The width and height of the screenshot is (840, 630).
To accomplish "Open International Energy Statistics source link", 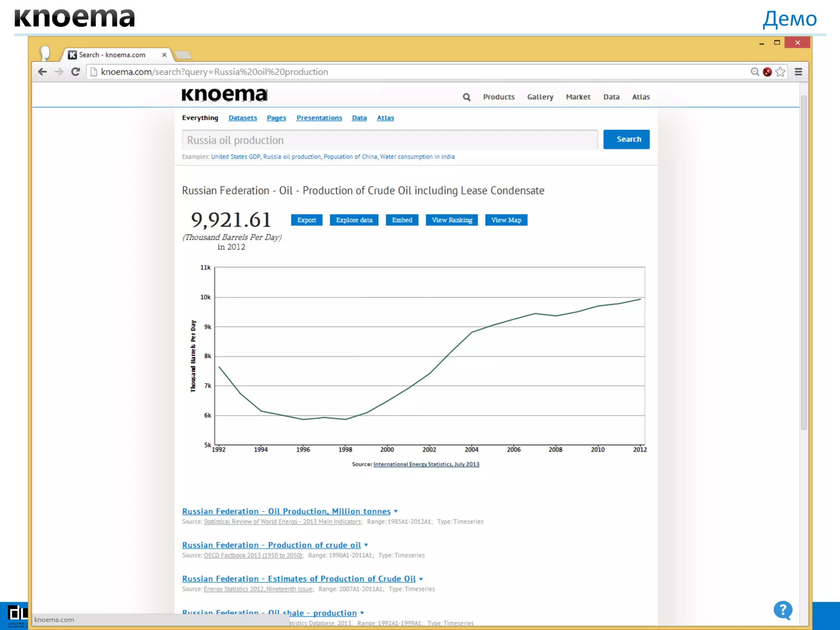I will pyautogui.click(x=426, y=464).
